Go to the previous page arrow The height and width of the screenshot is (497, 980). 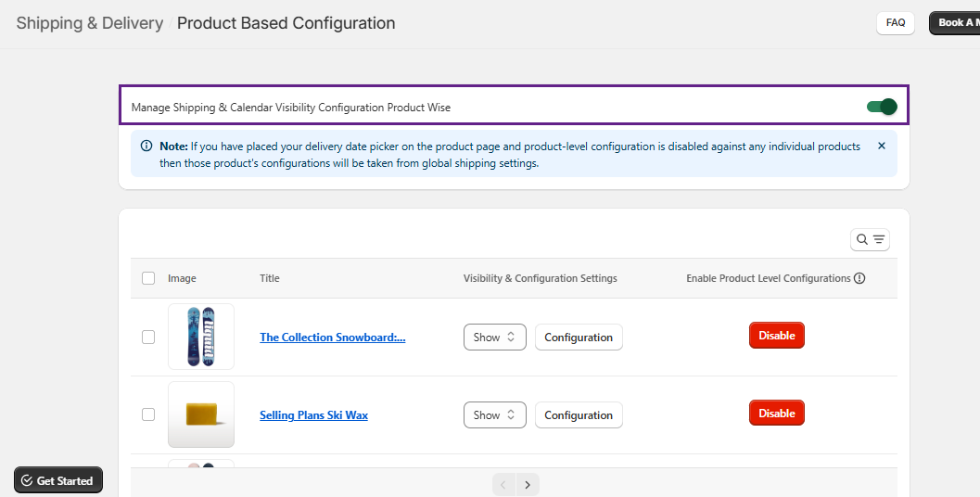point(503,484)
